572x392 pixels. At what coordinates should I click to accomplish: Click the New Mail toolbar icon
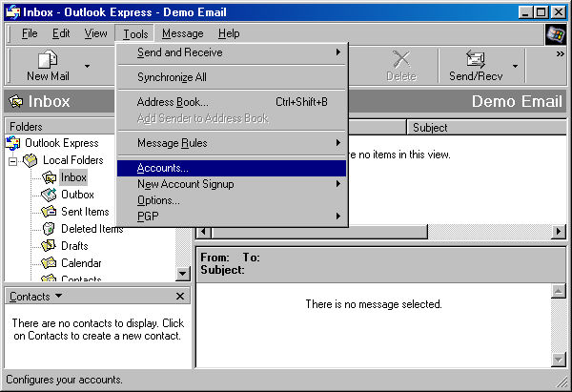48,59
